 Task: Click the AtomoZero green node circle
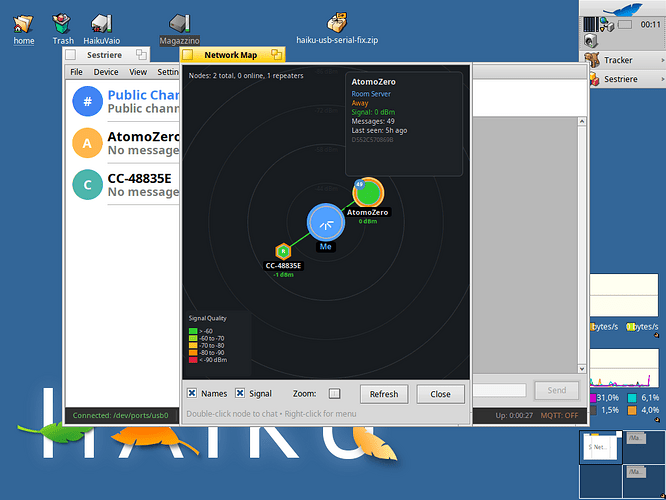click(368, 193)
